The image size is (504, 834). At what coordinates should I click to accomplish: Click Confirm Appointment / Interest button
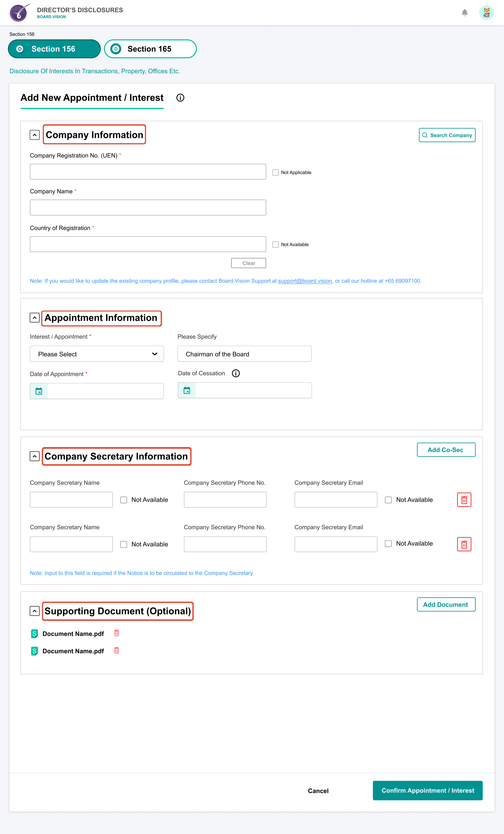pos(427,790)
